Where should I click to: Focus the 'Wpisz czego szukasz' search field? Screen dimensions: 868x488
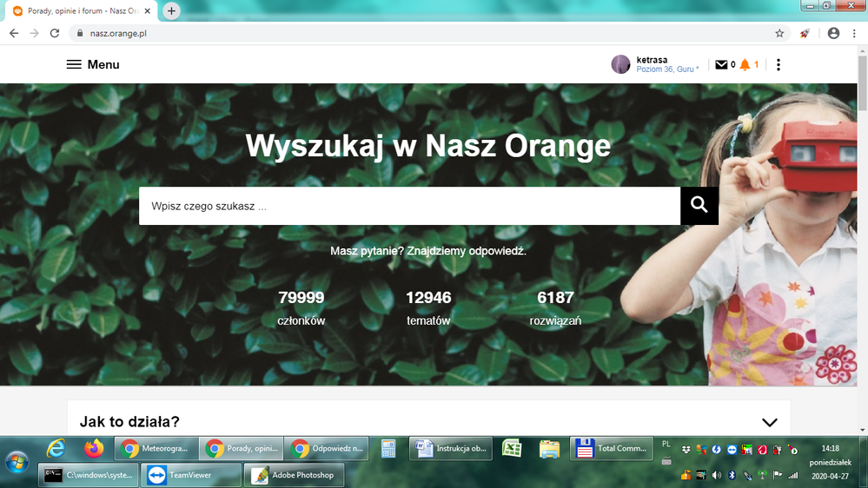(409, 206)
